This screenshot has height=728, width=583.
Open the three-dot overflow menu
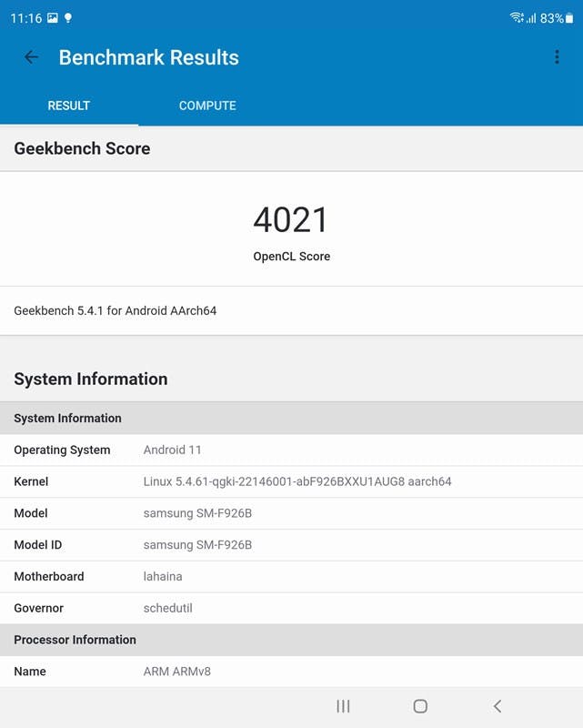click(x=557, y=57)
